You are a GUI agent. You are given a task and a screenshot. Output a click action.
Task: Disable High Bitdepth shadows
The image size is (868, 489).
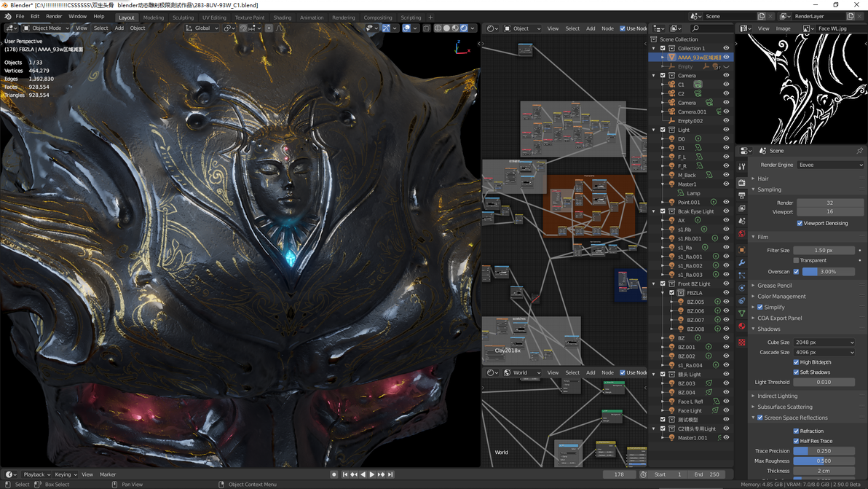tap(796, 362)
